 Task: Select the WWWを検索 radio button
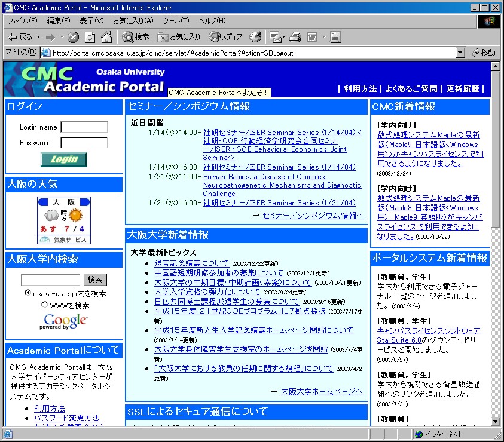pos(44,305)
